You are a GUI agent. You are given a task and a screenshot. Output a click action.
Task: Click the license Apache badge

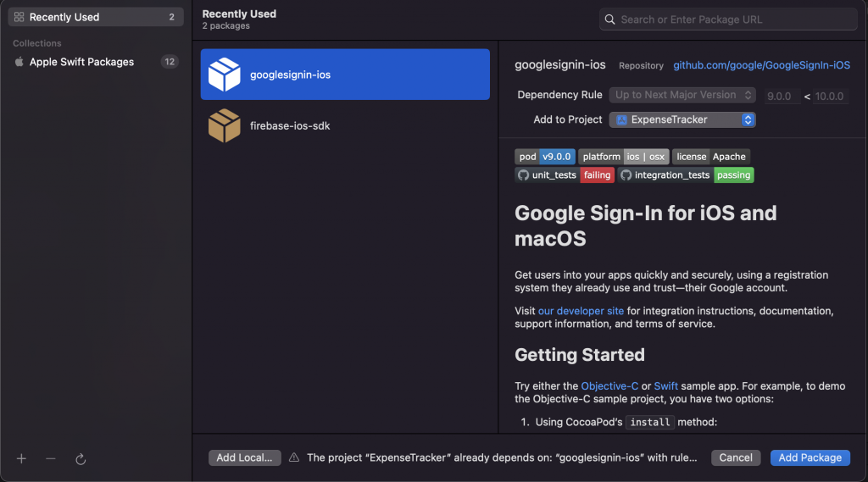coord(711,157)
